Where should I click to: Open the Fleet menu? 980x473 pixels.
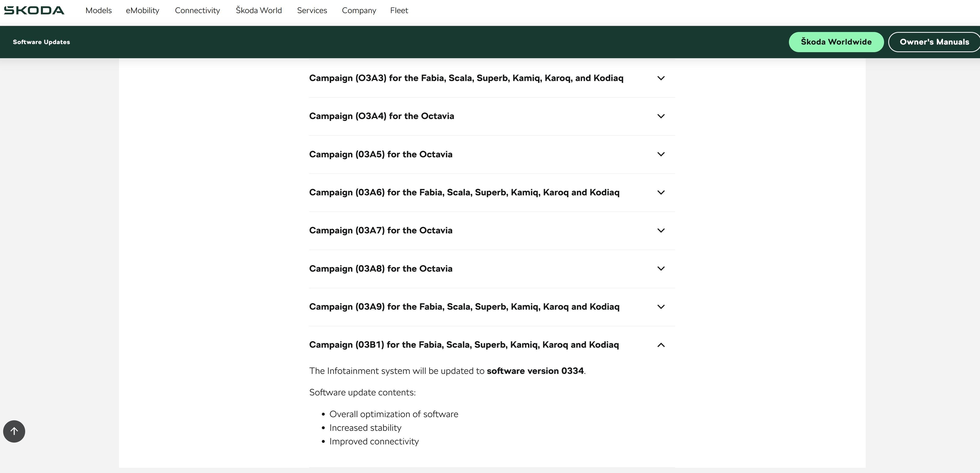coord(399,10)
